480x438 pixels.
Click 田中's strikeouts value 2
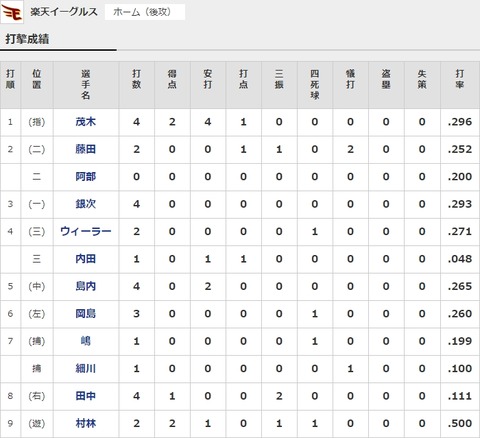[x=279, y=396]
